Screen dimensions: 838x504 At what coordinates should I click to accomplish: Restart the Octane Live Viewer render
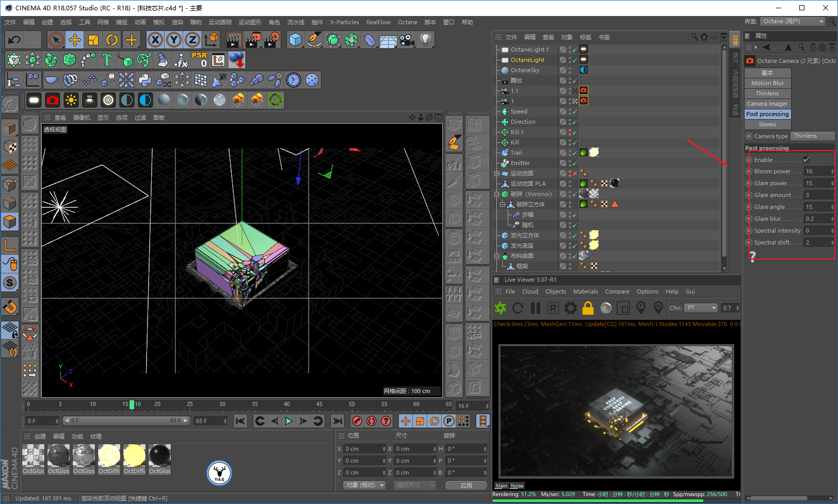coord(518,307)
